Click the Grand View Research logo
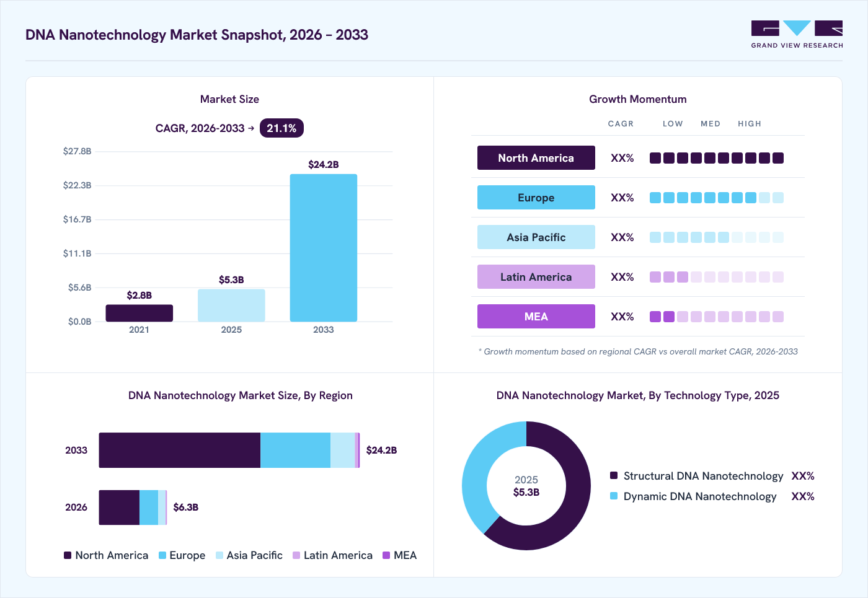The width and height of the screenshot is (868, 598). pos(797,35)
